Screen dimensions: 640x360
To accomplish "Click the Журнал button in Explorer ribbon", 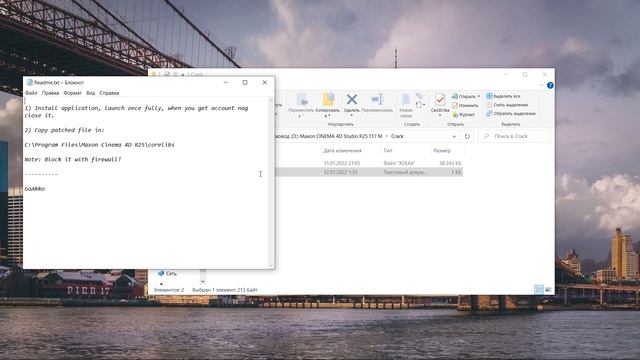I will click(464, 115).
